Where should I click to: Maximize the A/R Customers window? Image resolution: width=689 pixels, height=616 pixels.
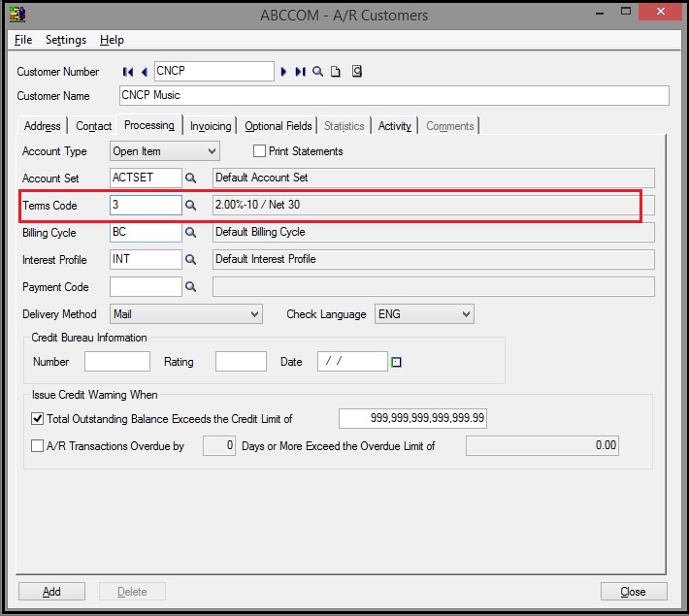[626, 12]
